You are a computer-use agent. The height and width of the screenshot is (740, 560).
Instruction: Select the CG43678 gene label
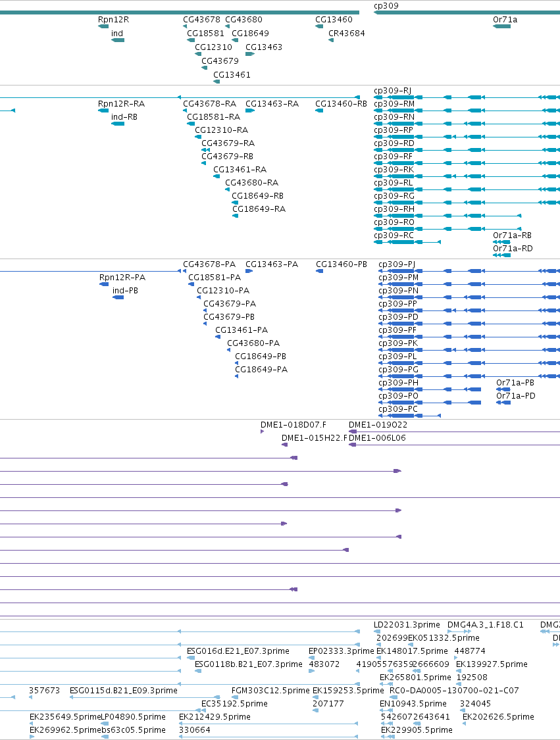tap(201, 19)
